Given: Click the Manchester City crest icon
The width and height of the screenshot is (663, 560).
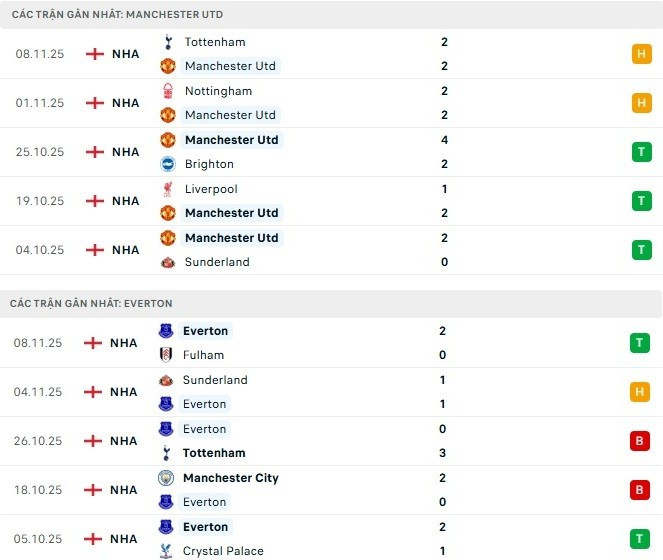Looking at the screenshot, I should (165, 478).
